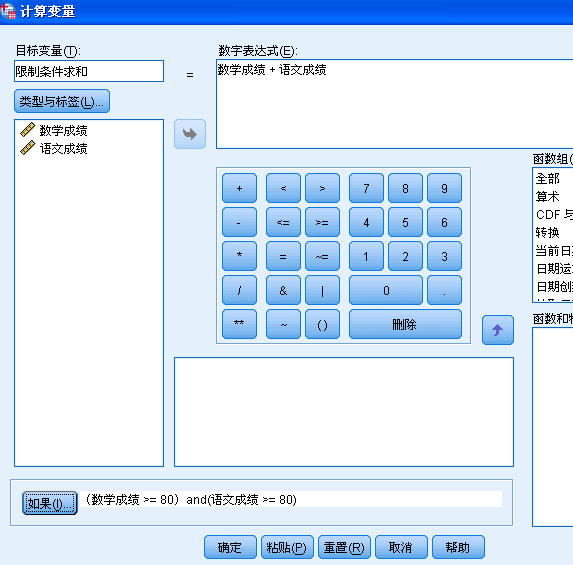Click the number 8 key

(405, 188)
